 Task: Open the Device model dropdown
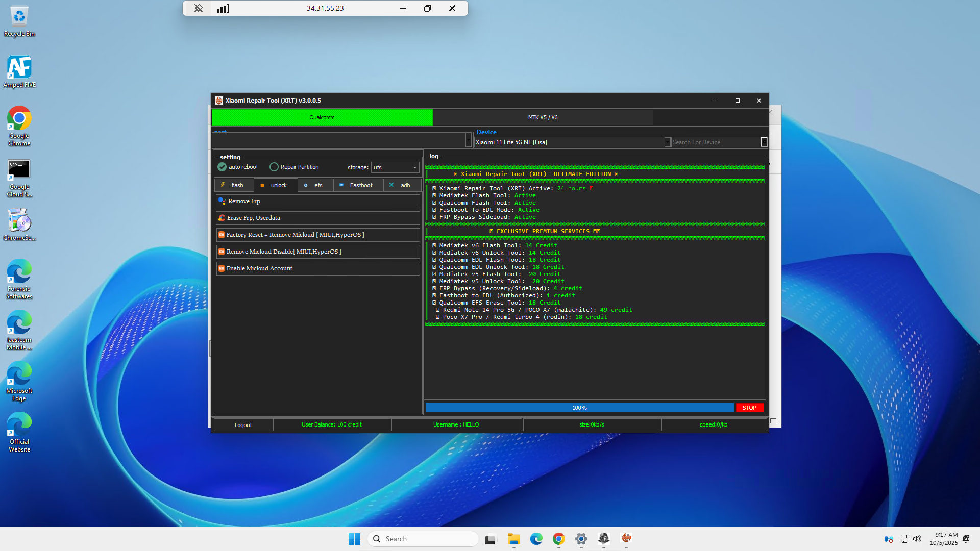click(x=667, y=142)
